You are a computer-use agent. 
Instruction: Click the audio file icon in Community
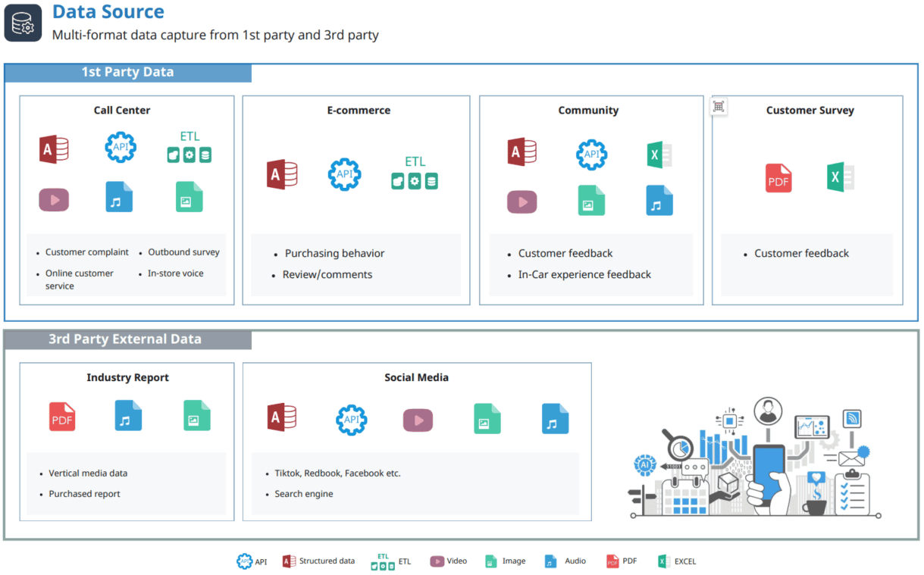pos(659,201)
